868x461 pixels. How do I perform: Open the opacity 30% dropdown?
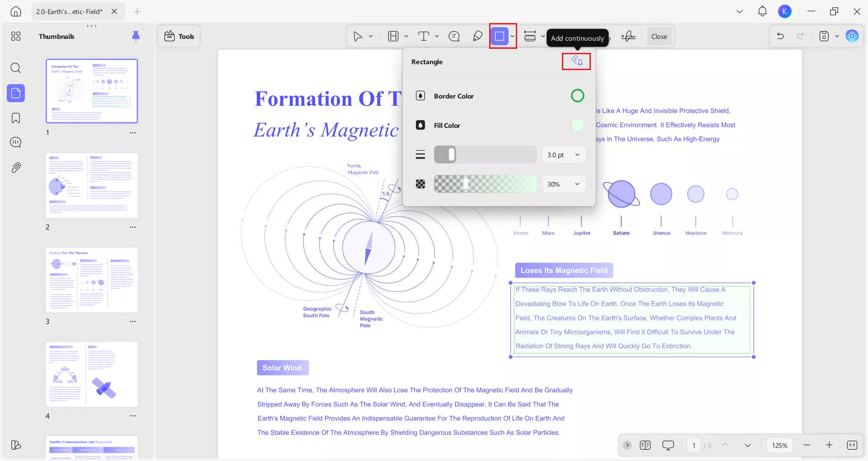pos(564,184)
